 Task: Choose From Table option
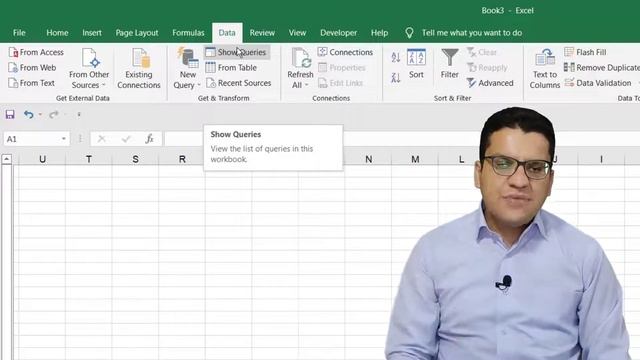pyautogui.click(x=231, y=68)
